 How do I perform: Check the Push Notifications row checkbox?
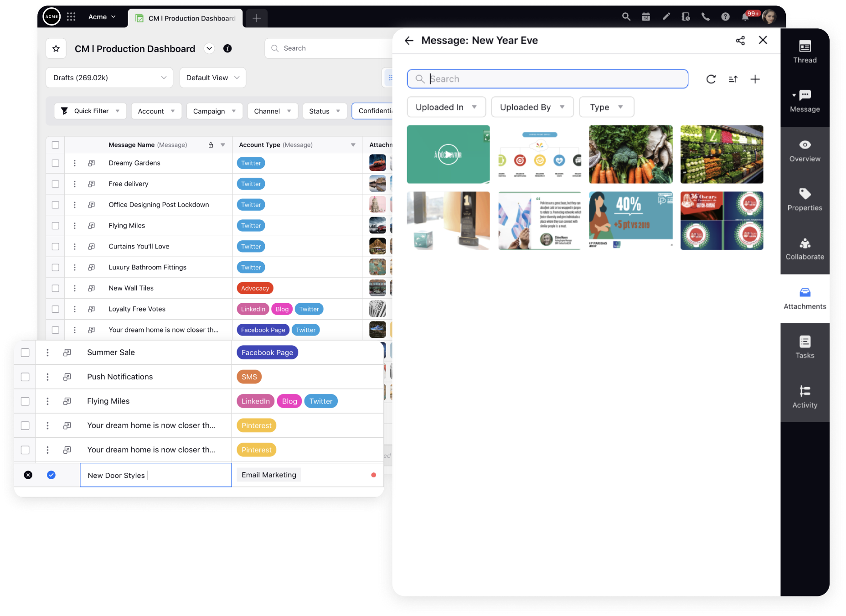(25, 377)
